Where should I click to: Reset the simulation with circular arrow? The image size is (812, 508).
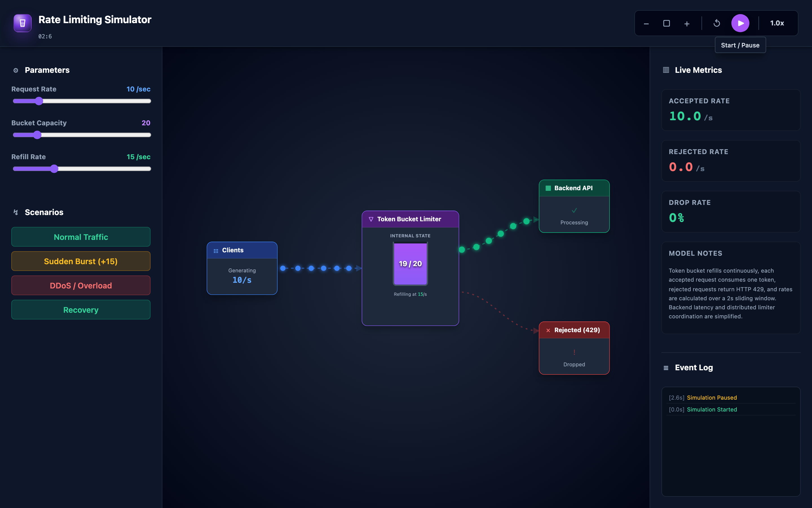717,23
